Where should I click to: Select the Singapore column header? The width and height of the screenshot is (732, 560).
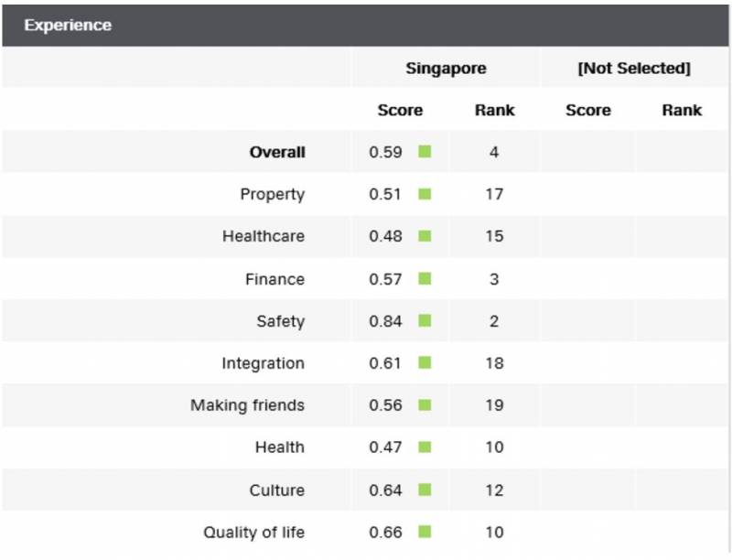point(446,69)
